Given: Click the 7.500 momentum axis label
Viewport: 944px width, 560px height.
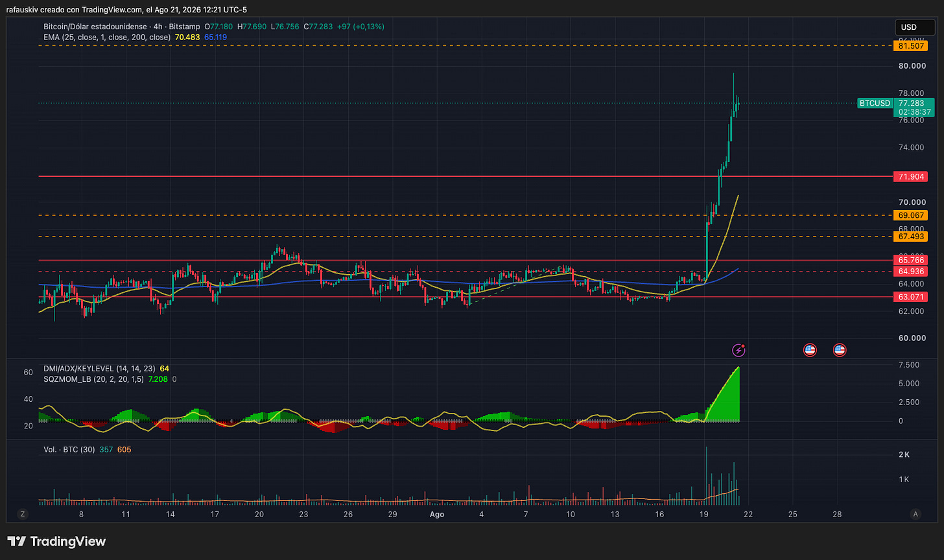Looking at the screenshot, I should (910, 365).
